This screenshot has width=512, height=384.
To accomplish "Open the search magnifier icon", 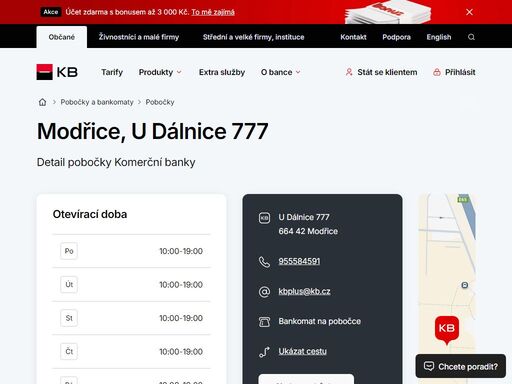I will (471, 37).
